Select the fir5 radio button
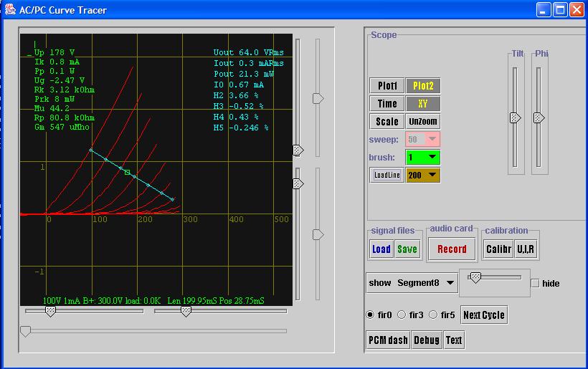 click(433, 315)
